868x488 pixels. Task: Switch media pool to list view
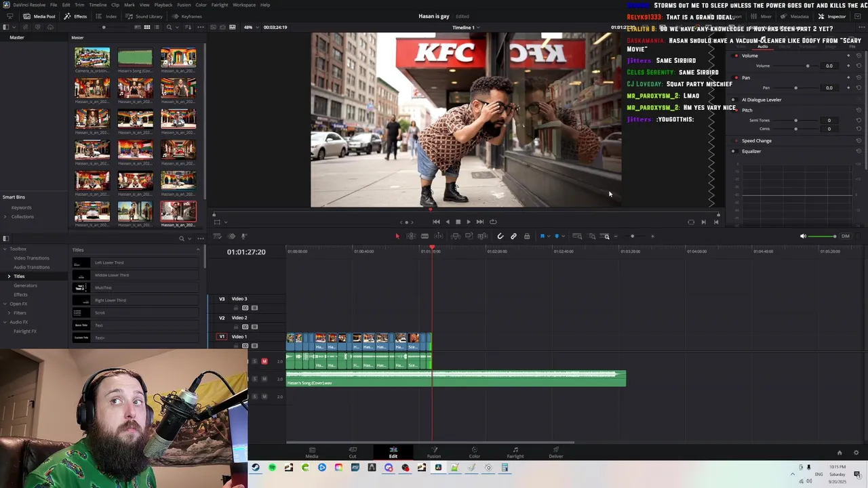point(157,27)
